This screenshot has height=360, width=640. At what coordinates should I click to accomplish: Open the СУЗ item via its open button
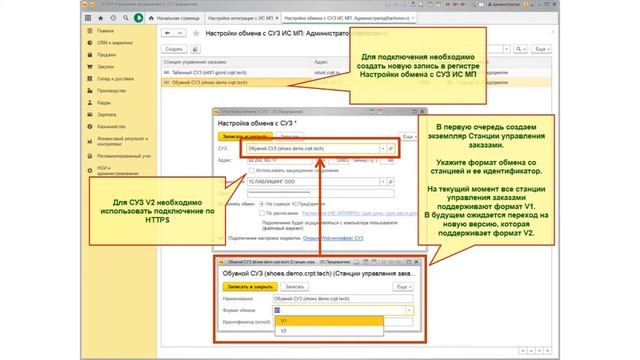[x=391, y=149]
